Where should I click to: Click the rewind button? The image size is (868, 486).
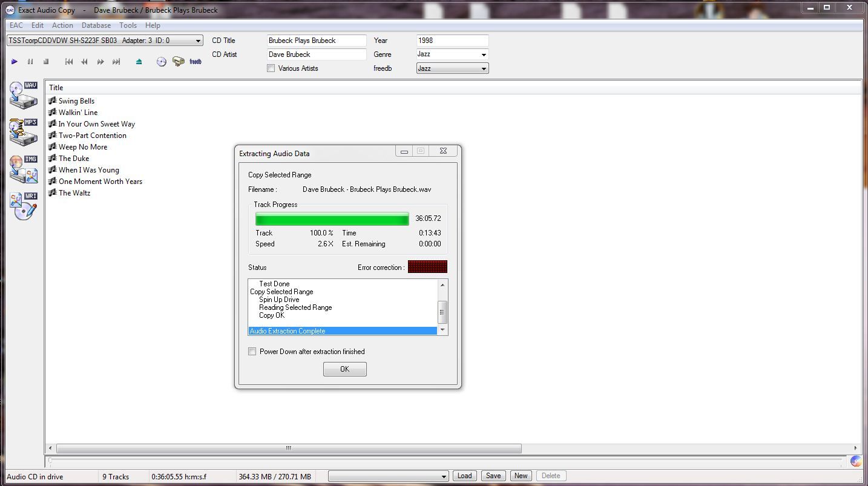point(85,62)
